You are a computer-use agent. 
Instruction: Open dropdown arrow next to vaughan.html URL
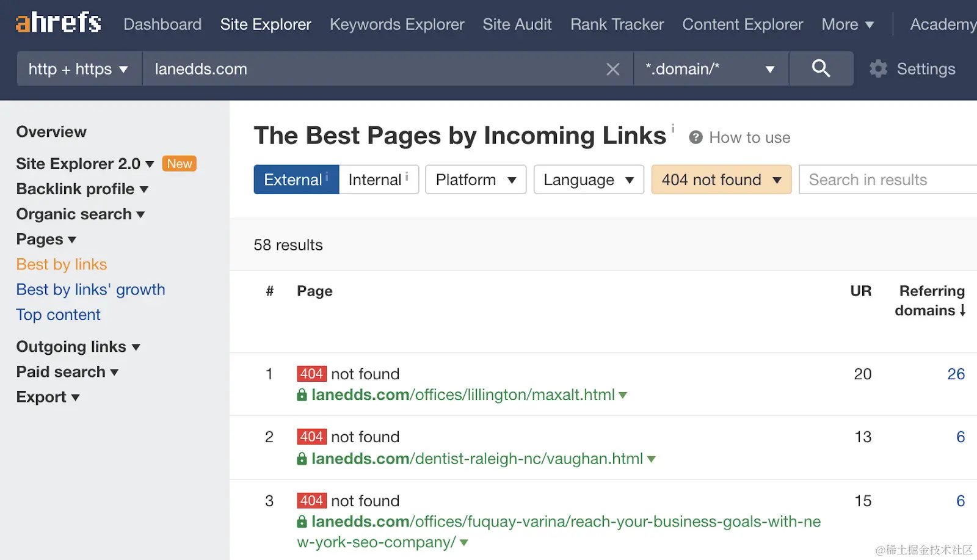pyautogui.click(x=651, y=459)
